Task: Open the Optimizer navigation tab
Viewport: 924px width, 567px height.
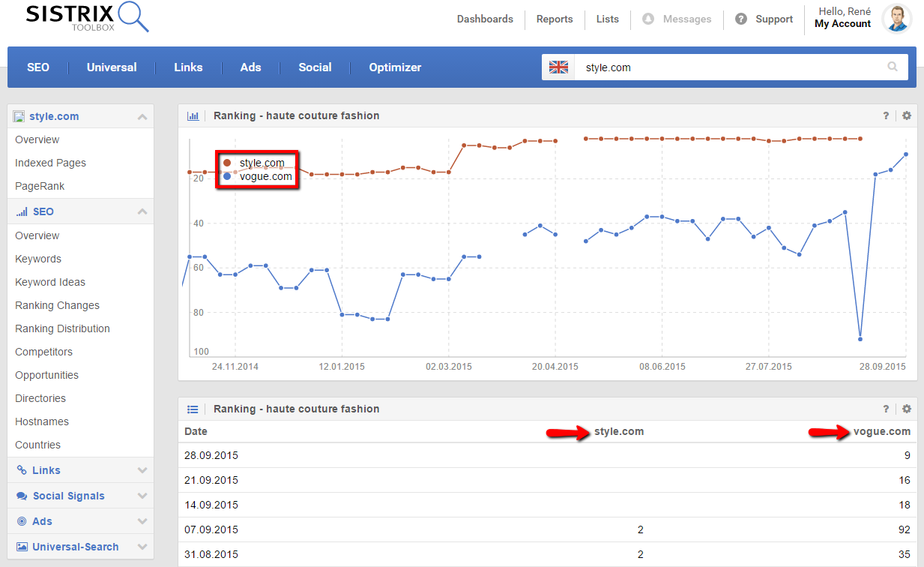Action: (395, 67)
